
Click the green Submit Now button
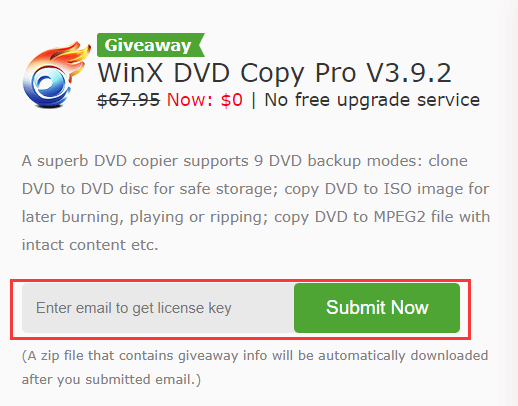pyautogui.click(x=377, y=308)
